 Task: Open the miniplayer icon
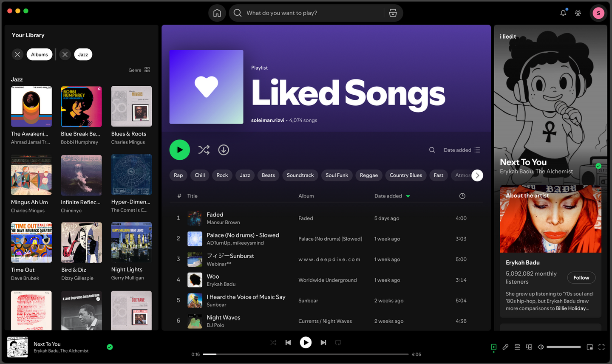click(x=589, y=347)
